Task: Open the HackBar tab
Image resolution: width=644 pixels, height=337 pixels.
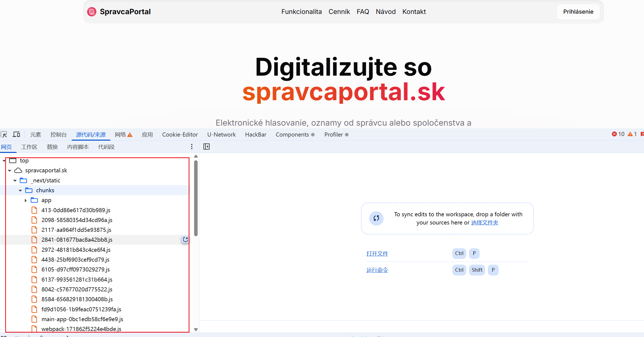Action: pyautogui.click(x=256, y=134)
